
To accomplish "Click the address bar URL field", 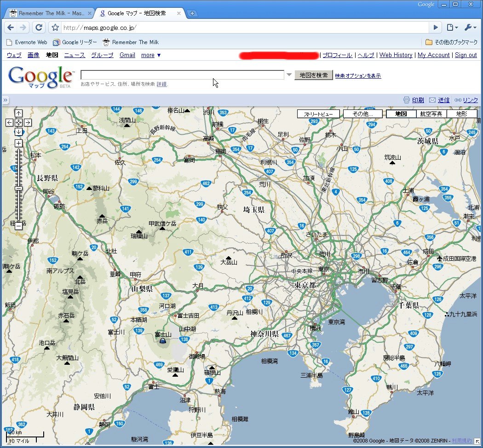I will point(245,28).
